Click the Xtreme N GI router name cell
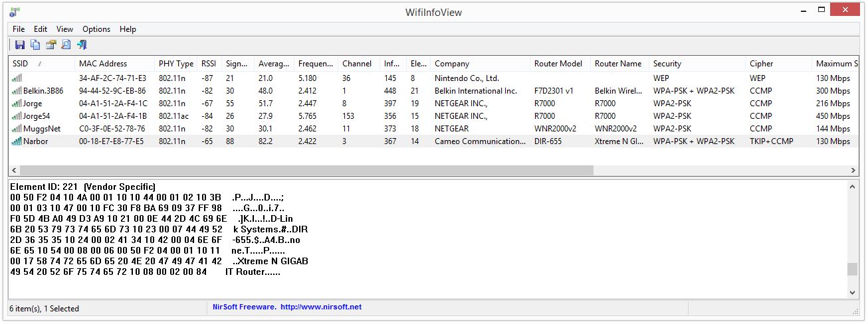868x324 pixels. (619, 141)
